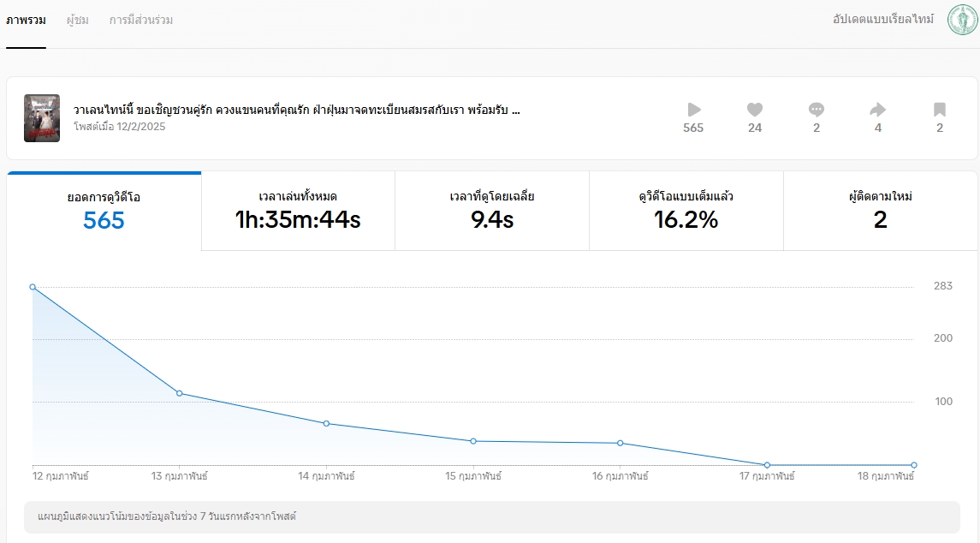Open the video thumbnail
The image size is (980, 543).
pyautogui.click(x=42, y=118)
